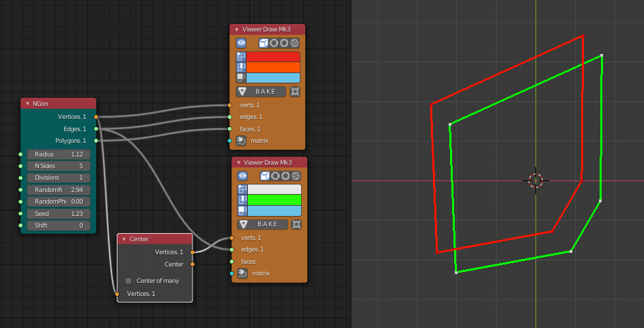Select NGon node by its title
Viewport: 644px width, 328px height.
point(40,104)
